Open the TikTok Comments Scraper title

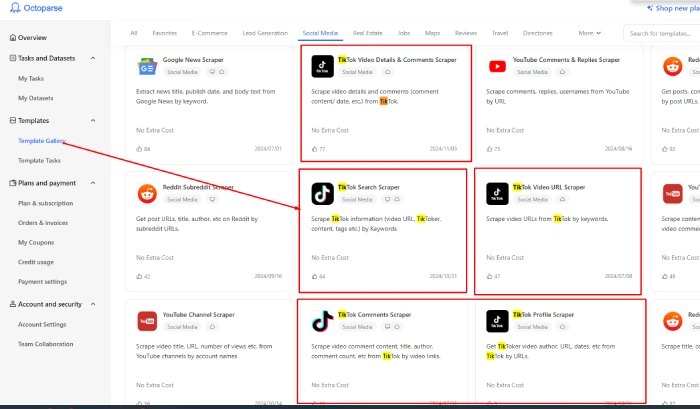pyautogui.click(x=375, y=314)
